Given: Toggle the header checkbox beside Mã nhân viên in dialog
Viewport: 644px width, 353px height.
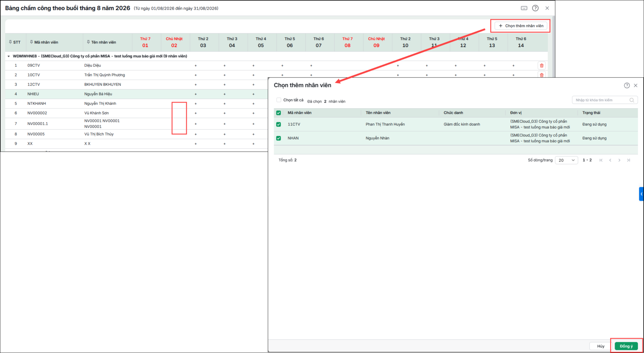Looking at the screenshot, I should click(279, 113).
